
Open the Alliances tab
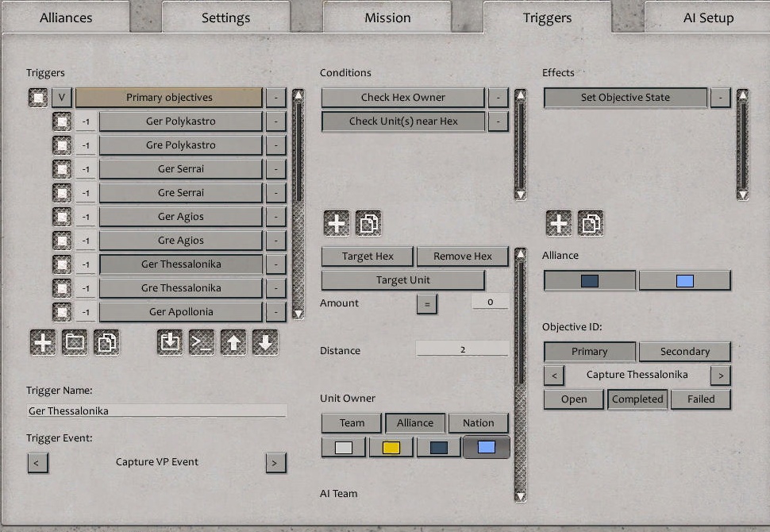coord(66,17)
